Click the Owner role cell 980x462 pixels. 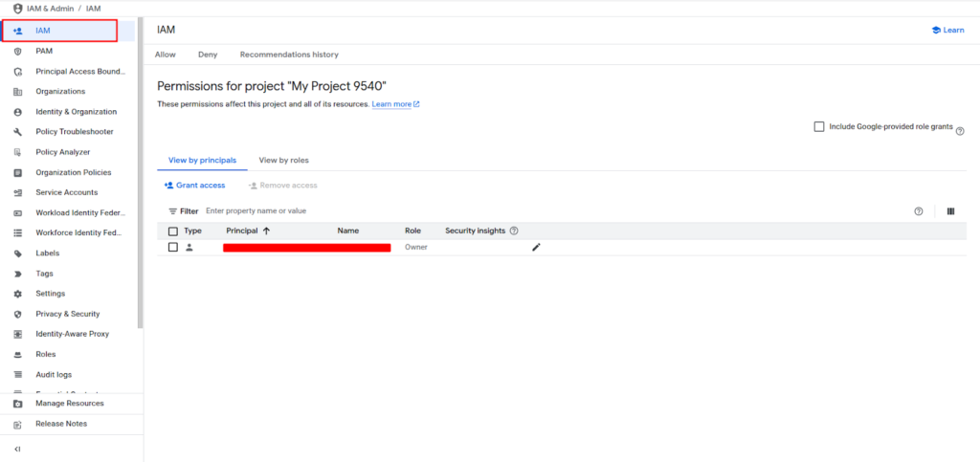416,247
